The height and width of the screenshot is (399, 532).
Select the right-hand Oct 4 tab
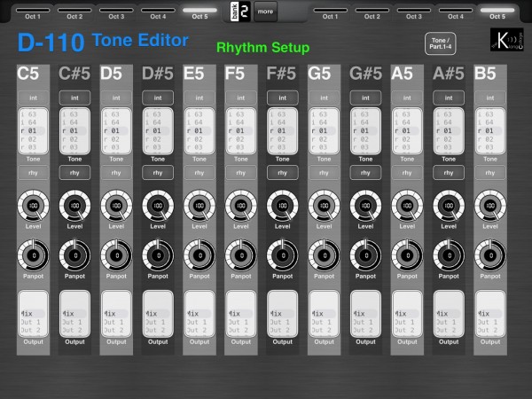[x=456, y=13]
